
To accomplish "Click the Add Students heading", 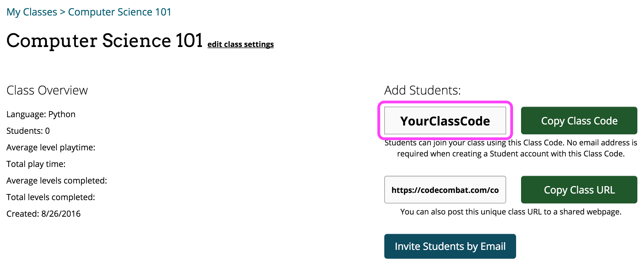I will [x=423, y=90].
